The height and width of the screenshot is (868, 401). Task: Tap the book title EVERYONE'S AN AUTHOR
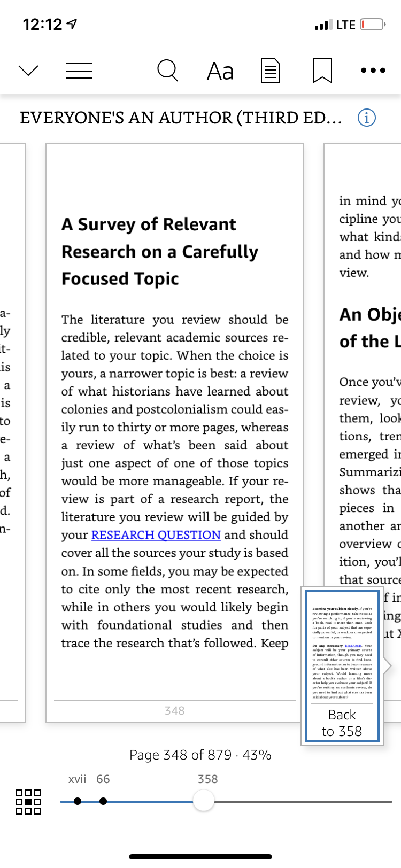click(181, 118)
